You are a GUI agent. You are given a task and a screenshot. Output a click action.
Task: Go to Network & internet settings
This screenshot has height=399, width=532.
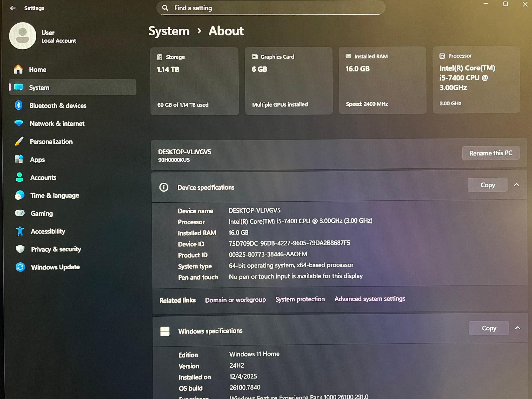point(73,123)
